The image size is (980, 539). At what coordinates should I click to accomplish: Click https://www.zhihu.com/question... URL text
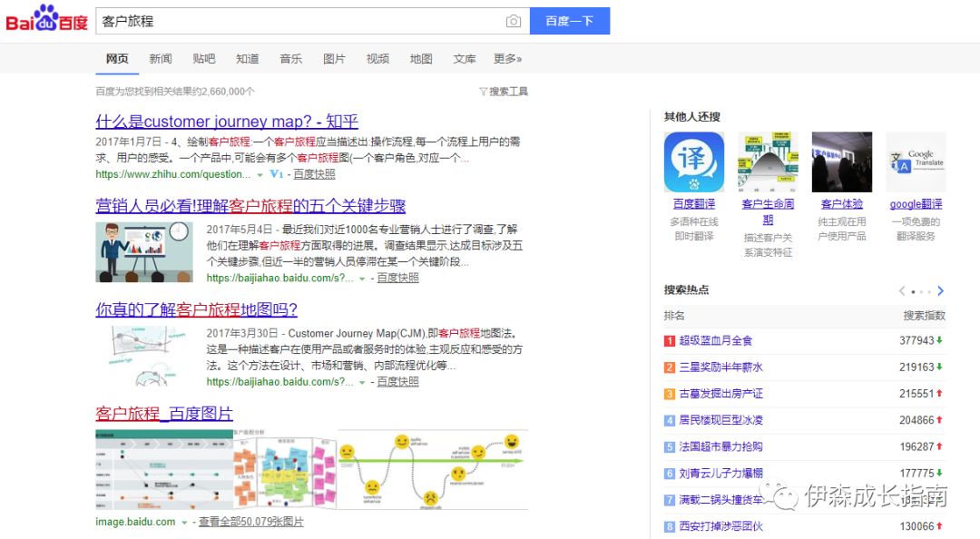click(x=173, y=174)
